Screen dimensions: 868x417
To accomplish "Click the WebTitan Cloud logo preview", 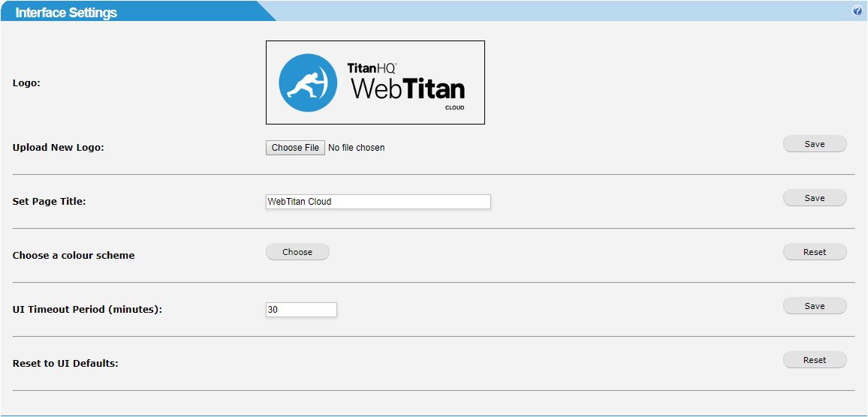I will click(x=375, y=82).
